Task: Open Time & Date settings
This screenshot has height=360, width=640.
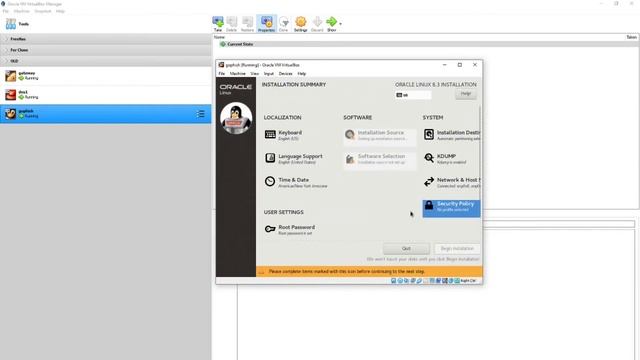Action: point(296,182)
